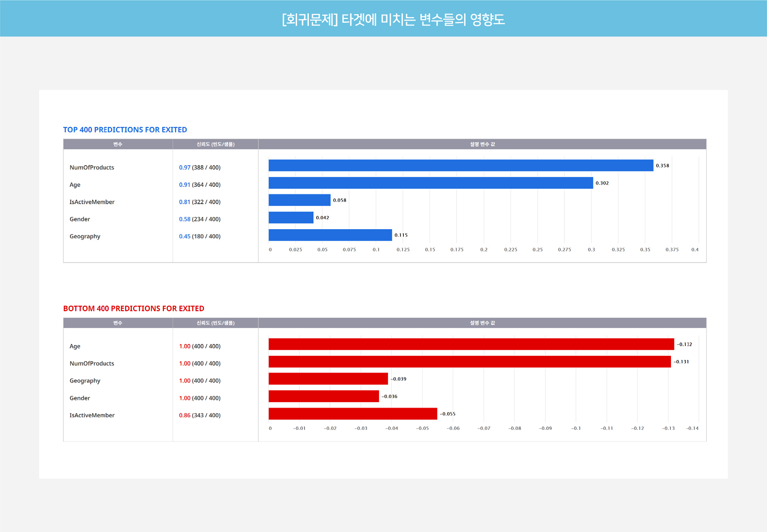The image size is (767, 532).
Task: Click the 변수 column header in top table
Action: 118,144
